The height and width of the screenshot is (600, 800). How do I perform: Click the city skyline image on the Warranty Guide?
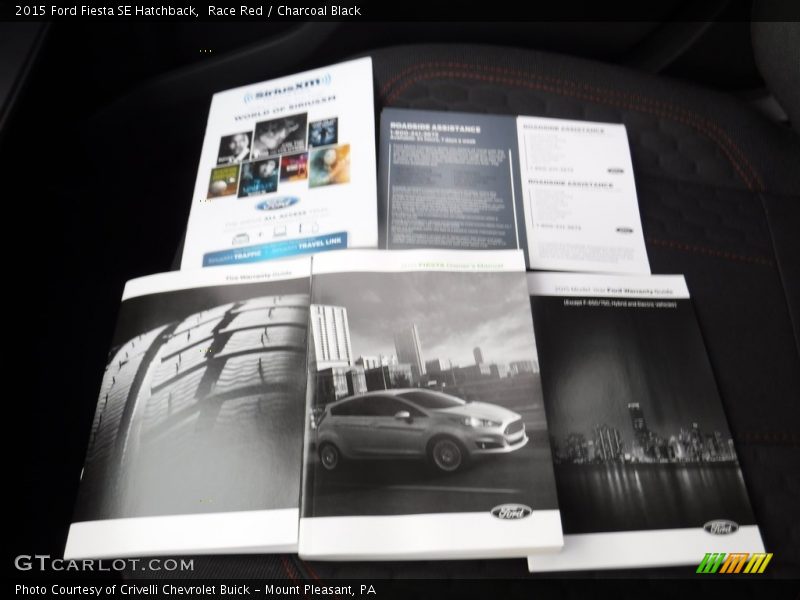645,436
